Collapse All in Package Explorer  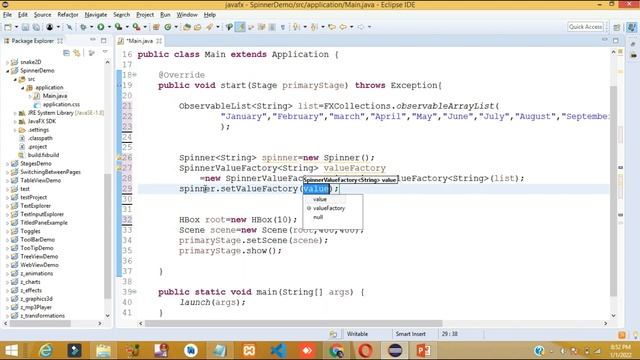pos(66,53)
